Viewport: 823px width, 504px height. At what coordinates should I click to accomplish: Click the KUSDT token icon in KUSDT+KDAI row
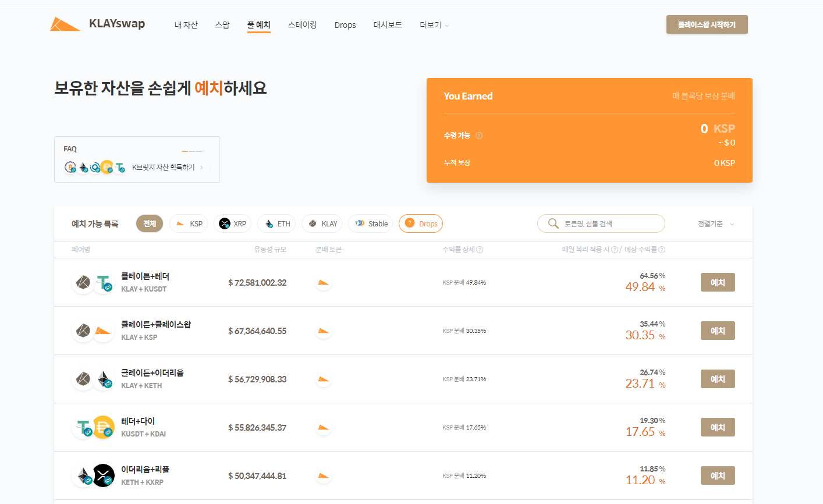click(x=83, y=428)
